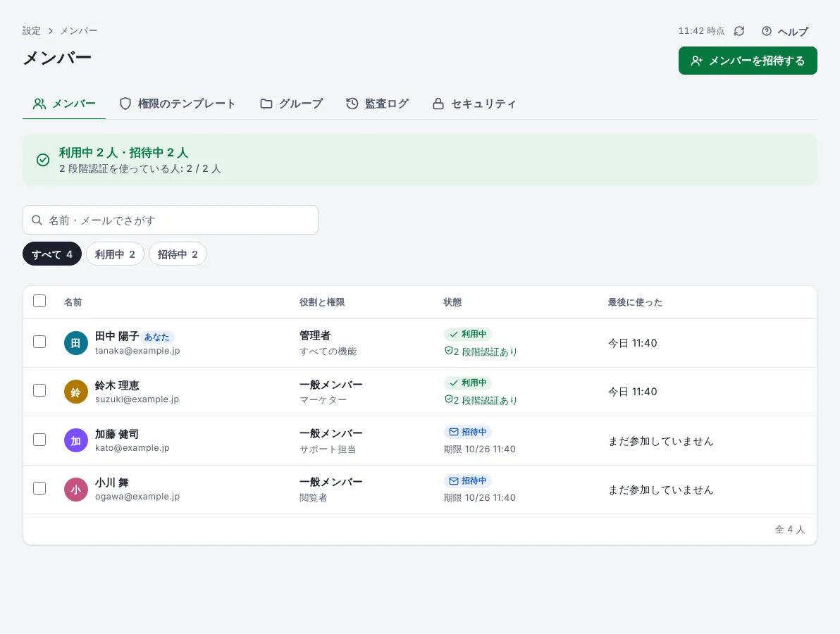Open the グループ tab
This screenshot has height=634, width=840.
pyautogui.click(x=292, y=104)
